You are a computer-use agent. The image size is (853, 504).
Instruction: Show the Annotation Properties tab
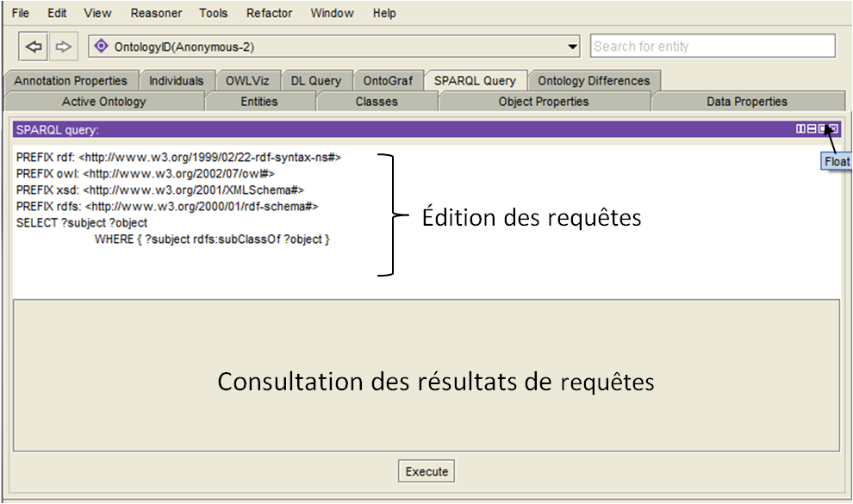pos(71,81)
